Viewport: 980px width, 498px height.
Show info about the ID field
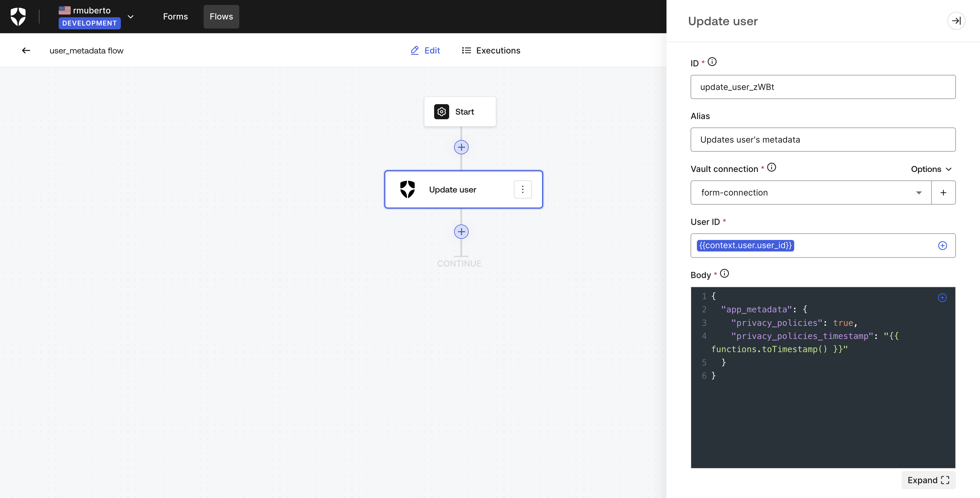coord(712,62)
